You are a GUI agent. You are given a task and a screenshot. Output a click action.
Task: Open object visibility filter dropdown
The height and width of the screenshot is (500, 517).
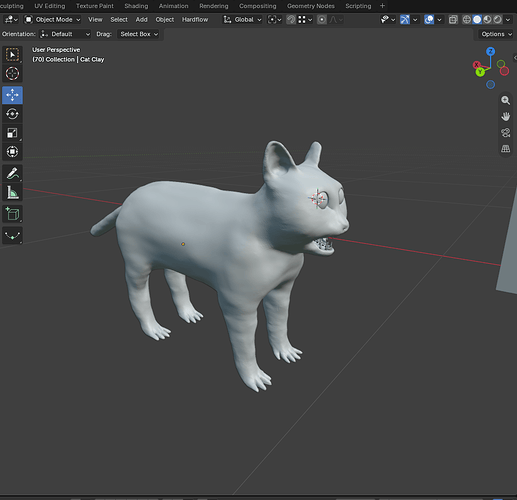pos(388,20)
